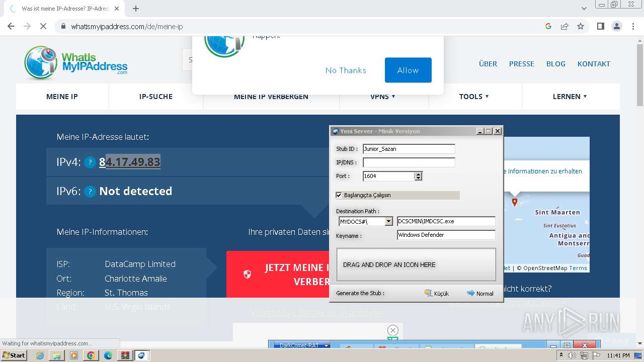
Task: Click the DCSCMIN\IMDCSC.exe path field
Action: pyautogui.click(x=446, y=221)
